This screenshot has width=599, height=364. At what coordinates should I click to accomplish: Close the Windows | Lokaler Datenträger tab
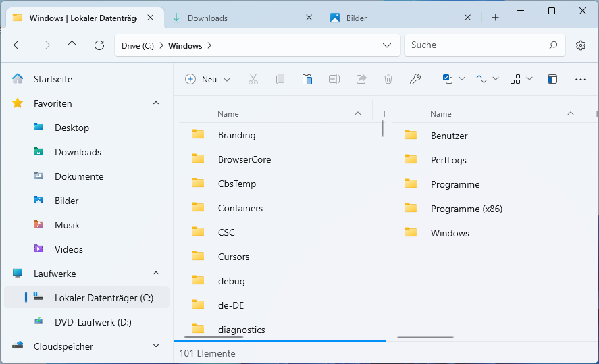(151, 18)
